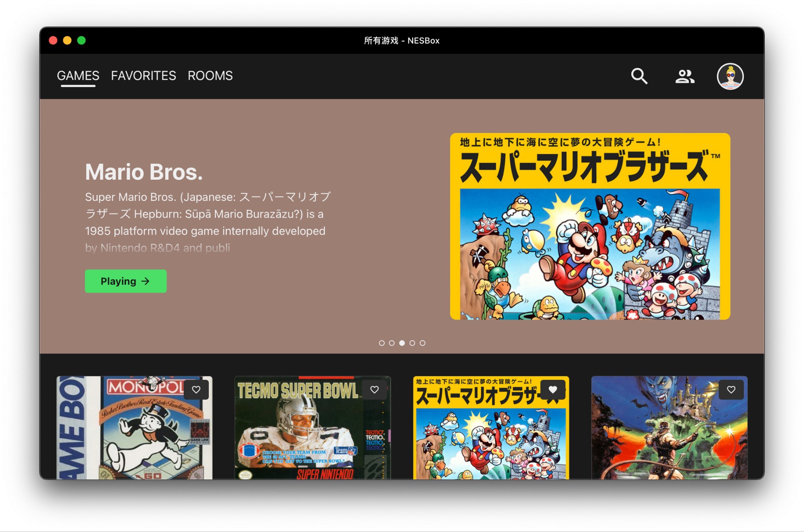Click the green Playing button
The height and width of the screenshot is (532, 804).
point(126,281)
